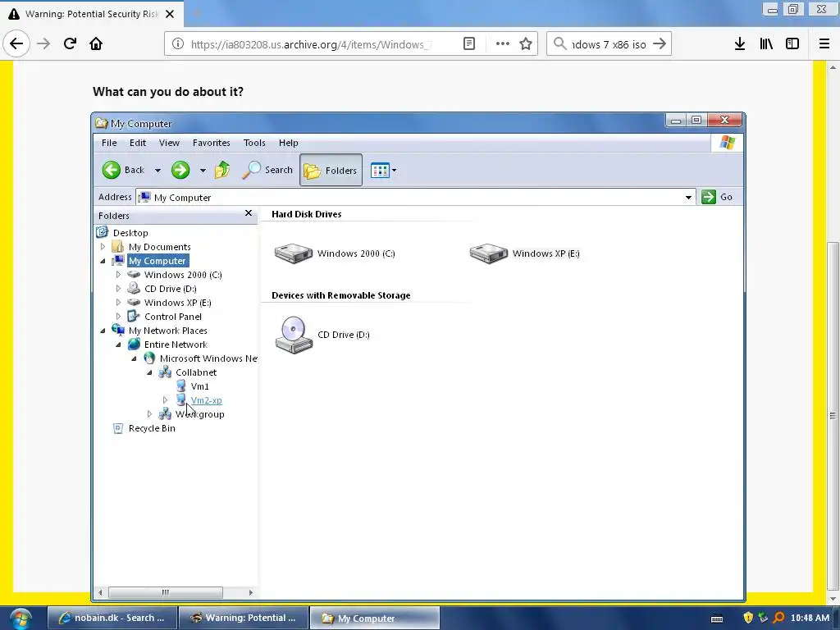The width and height of the screenshot is (840, 630).
Task: Open the Favorites menu
Action: [x=212, y=143]
